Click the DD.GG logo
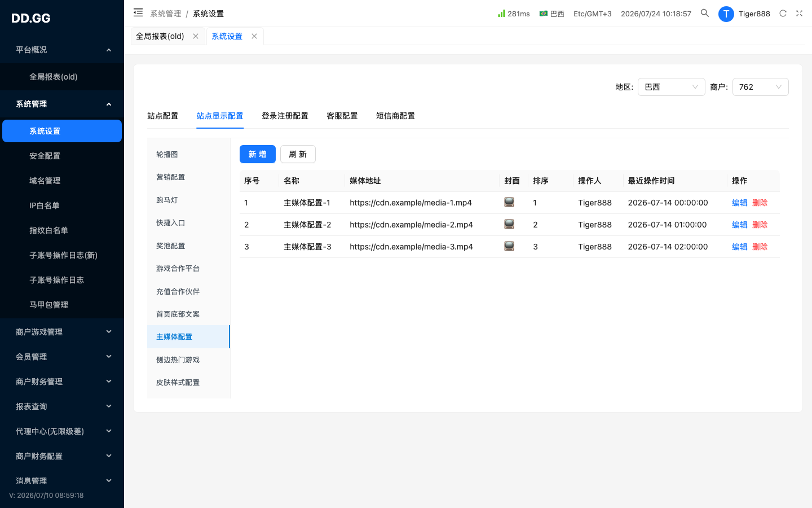 31,18
